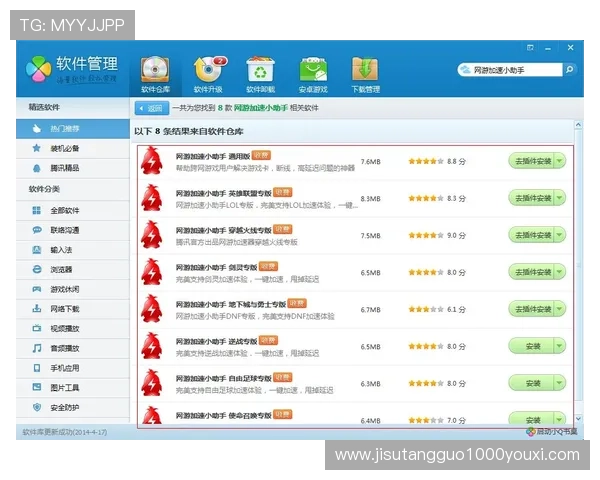Image resolution: width=600 pixels, height=480 pixels.
Task: Click the 8.8 分 star rating
Action: coord(437,161)
